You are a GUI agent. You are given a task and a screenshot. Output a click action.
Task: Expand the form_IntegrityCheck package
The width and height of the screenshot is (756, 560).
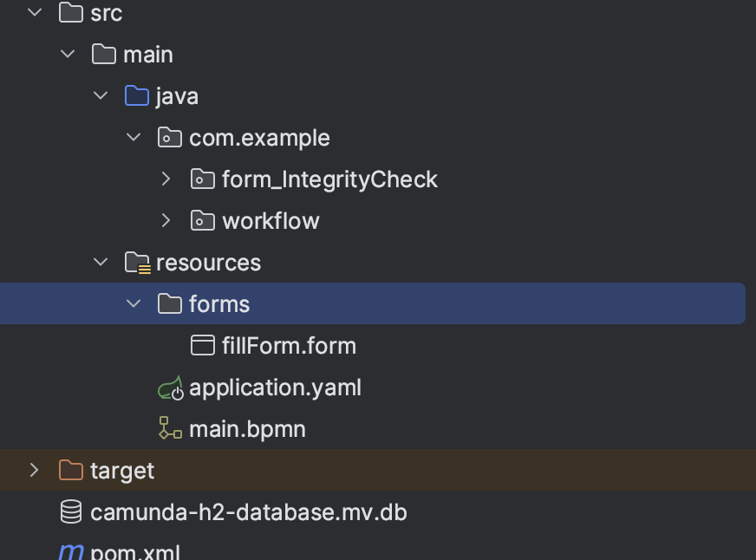166,179
